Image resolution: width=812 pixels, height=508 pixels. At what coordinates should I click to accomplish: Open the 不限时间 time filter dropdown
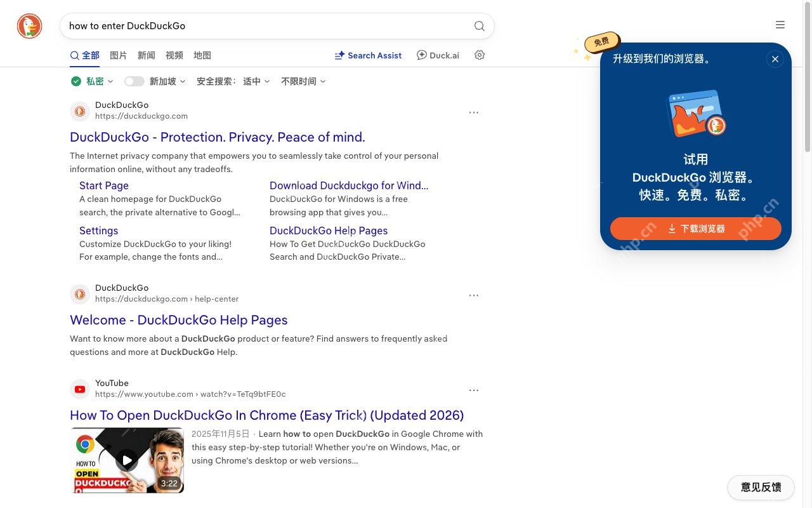(x=303, y=81)
